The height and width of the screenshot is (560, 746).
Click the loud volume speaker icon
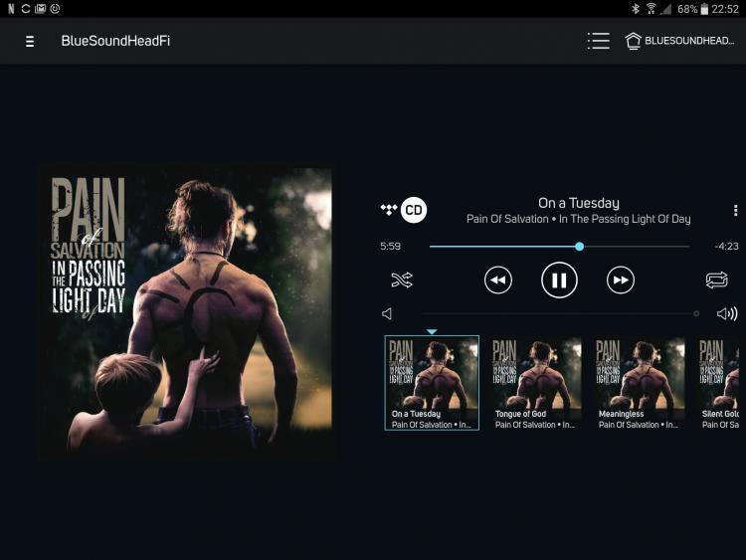[726, 313]
